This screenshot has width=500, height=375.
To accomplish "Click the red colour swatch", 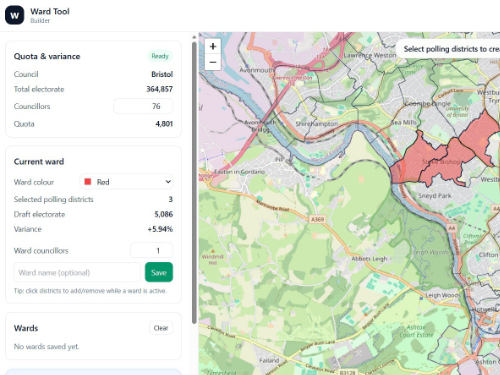I will [88, 182].
